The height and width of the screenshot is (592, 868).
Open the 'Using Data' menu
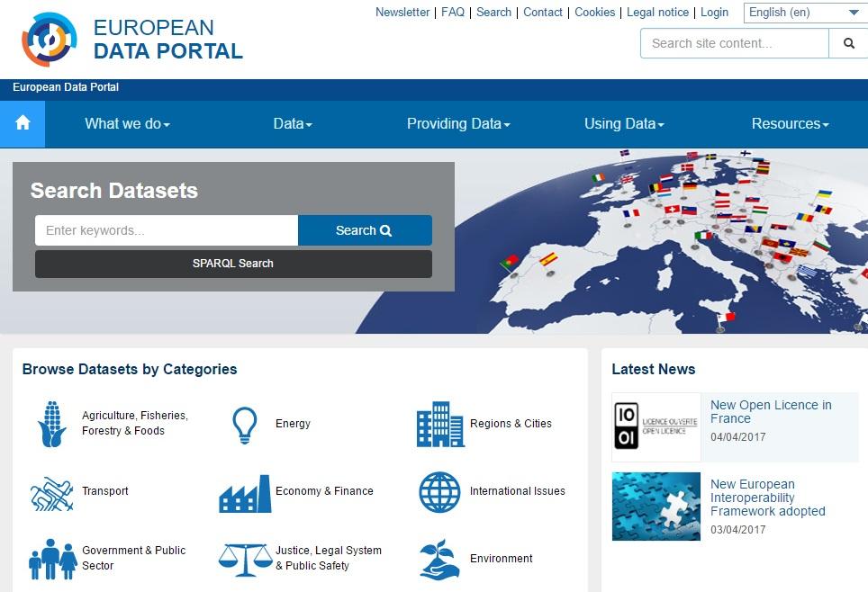(x=624, y=123)
